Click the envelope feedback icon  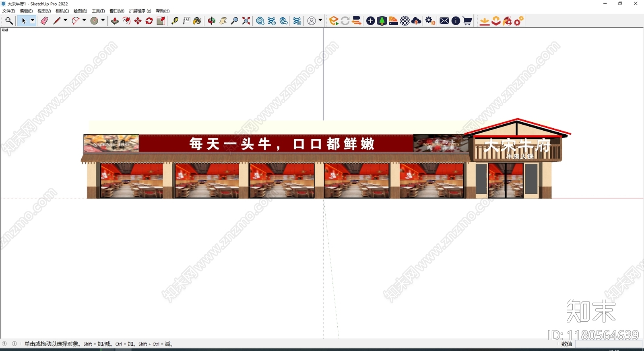(x=444, y=21)
